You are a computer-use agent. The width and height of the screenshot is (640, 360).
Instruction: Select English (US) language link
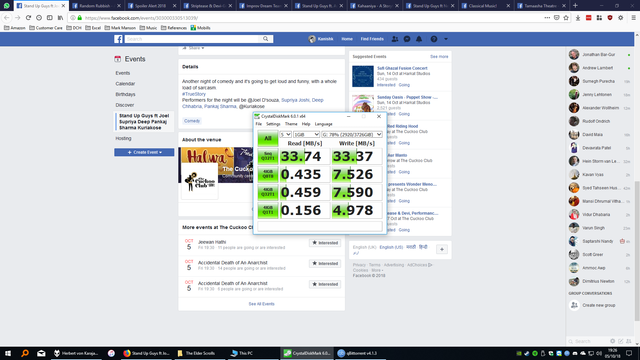click(x=391, y=247)
